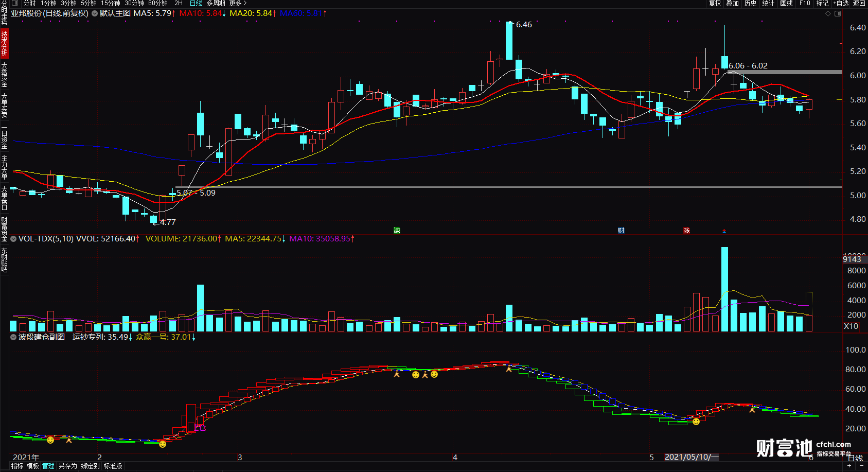The image size is (868, 472).
Task: Open 历史 history button
Action: point(750,3)
